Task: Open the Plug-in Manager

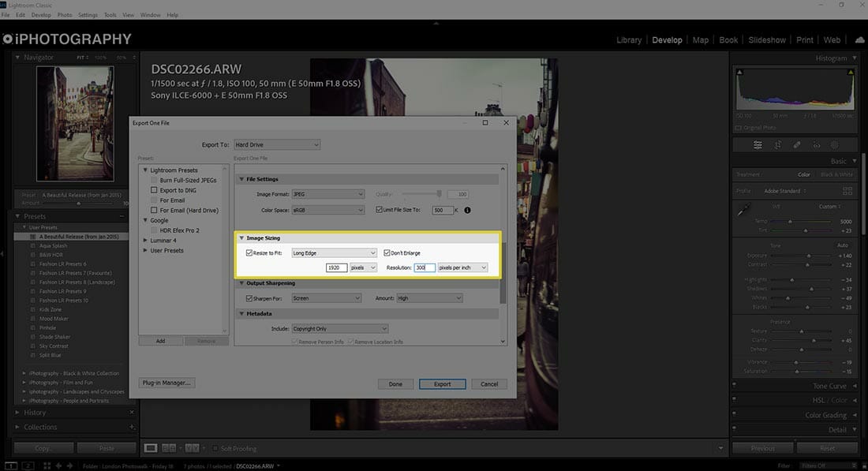Action: coord(166,383)
